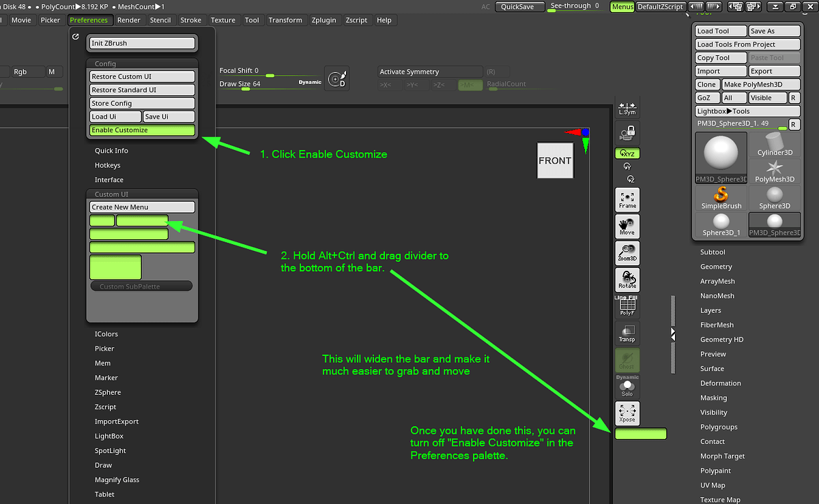
Task: Click the Frame icon in right shelf
Action: [627, 199]
